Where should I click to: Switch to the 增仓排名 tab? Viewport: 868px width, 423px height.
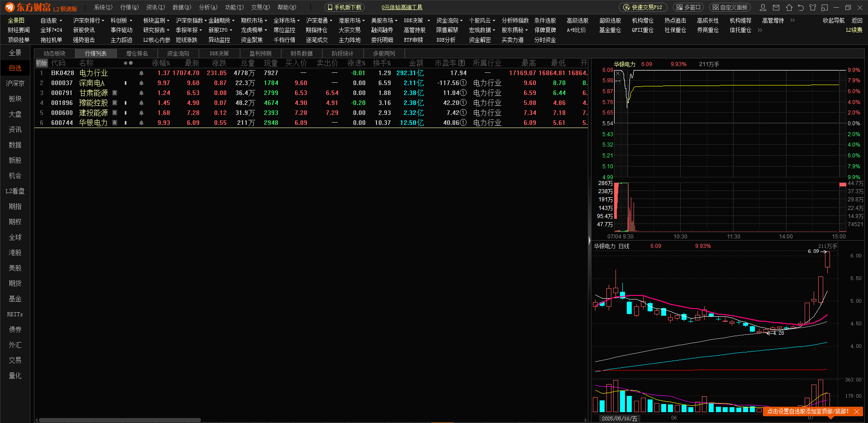pyautogui.click(x=137, y=54)
